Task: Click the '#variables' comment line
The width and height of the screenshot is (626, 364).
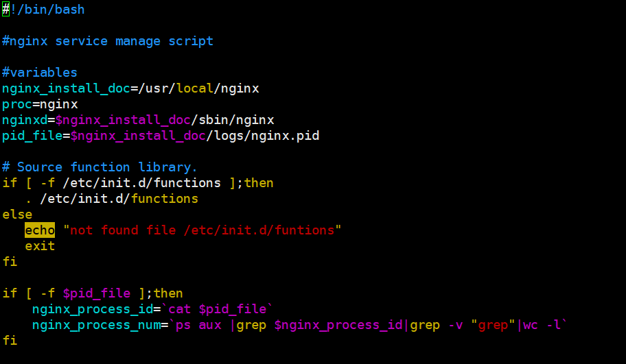Action: tap(40, 73)
